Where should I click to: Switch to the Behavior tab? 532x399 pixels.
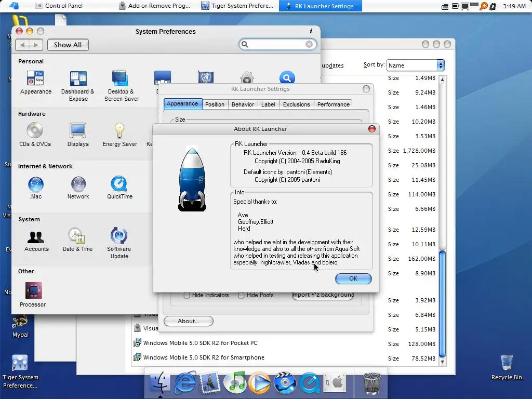[243, 104]
